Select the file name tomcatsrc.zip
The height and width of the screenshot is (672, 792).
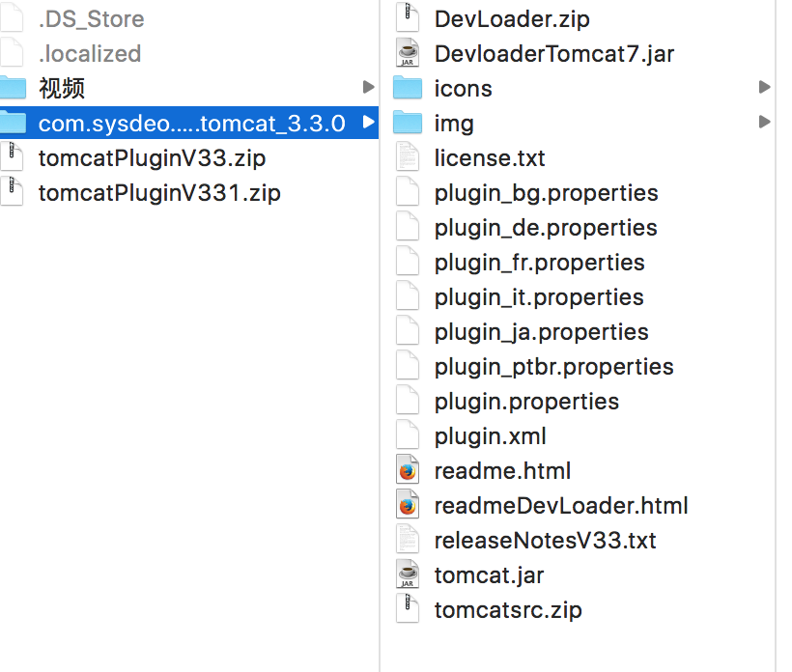point(508,611)
